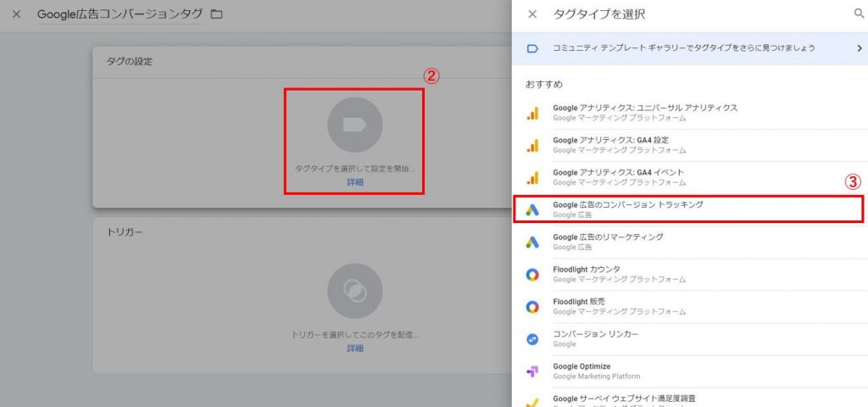Select Google アナリティクス: GA4 イベント

690,177
